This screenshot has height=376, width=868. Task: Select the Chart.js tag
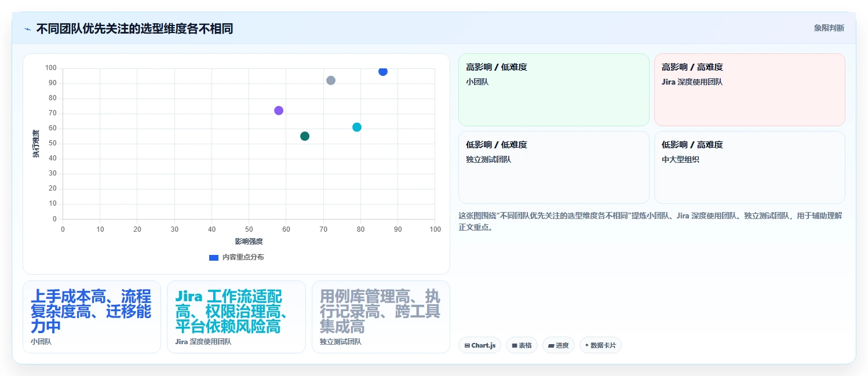(x=480, y=345)
